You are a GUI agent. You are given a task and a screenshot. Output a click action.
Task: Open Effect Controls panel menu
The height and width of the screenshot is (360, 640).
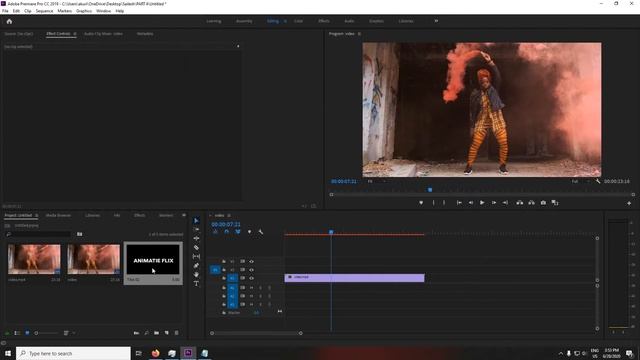75,34
